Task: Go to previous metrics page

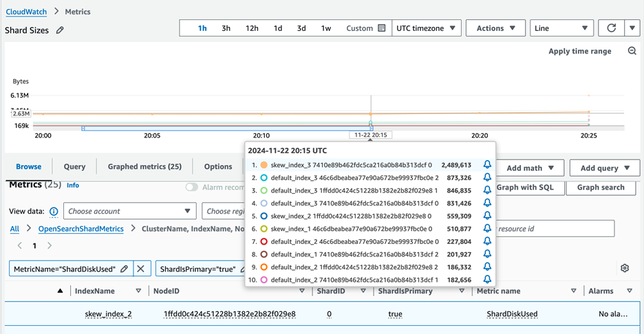Action: point(19,245)
